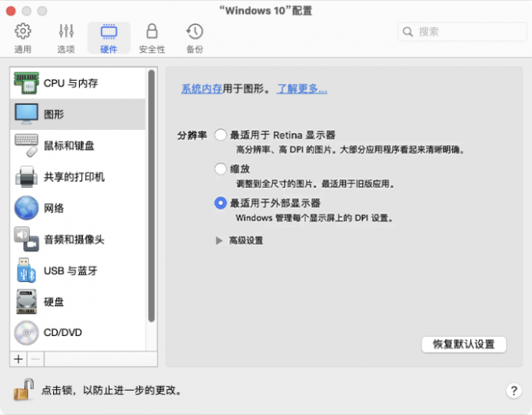Open 音频和摄像头 speaker icon
This screenshot has width=532, height=415.
click(x=26, y=239)
